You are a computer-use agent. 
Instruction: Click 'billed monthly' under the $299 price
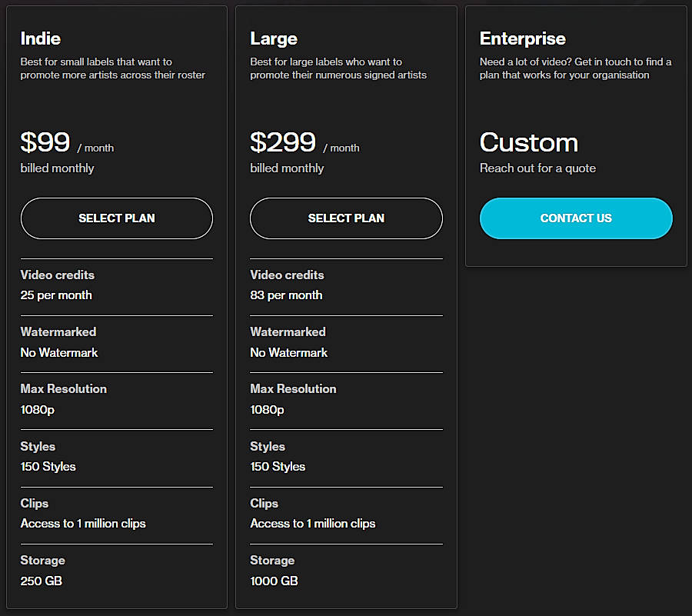287,168
